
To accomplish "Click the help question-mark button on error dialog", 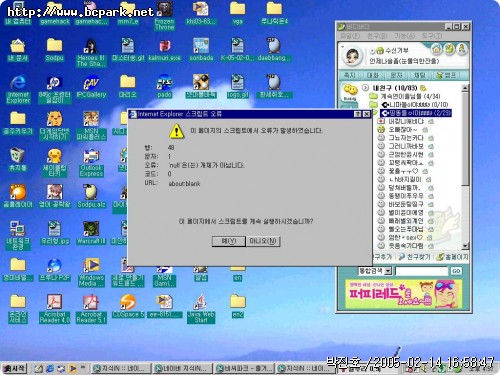I will pyautogui.click(x=358, y=114).
